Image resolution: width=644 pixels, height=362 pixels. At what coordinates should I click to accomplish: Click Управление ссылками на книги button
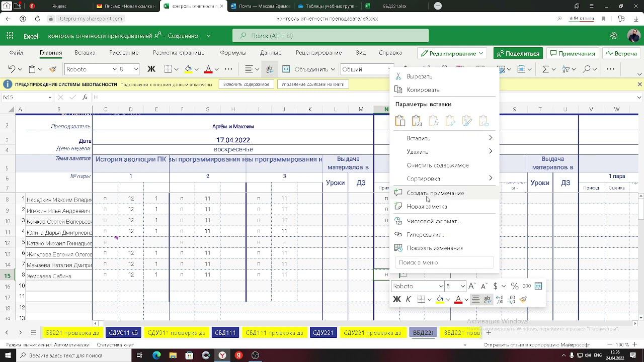pyautogui.click(x=312, y=84)
